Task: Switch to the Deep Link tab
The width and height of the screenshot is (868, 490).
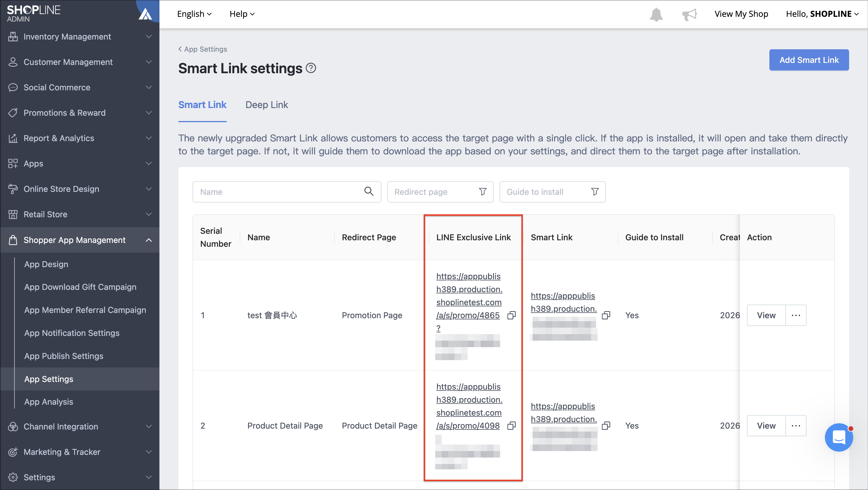Action: (267, 105)
